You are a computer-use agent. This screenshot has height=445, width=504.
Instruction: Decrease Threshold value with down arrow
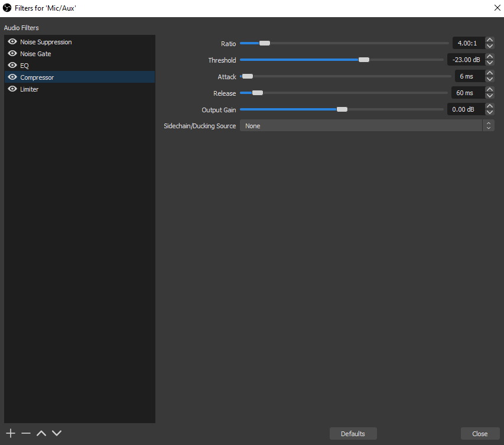[489, 63]
